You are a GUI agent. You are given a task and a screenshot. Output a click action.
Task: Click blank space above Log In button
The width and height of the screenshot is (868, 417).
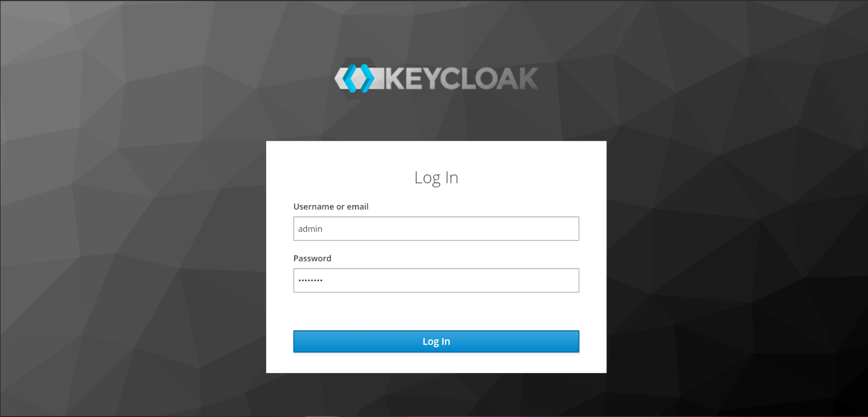pyautogui.click(x=436, y=312)
